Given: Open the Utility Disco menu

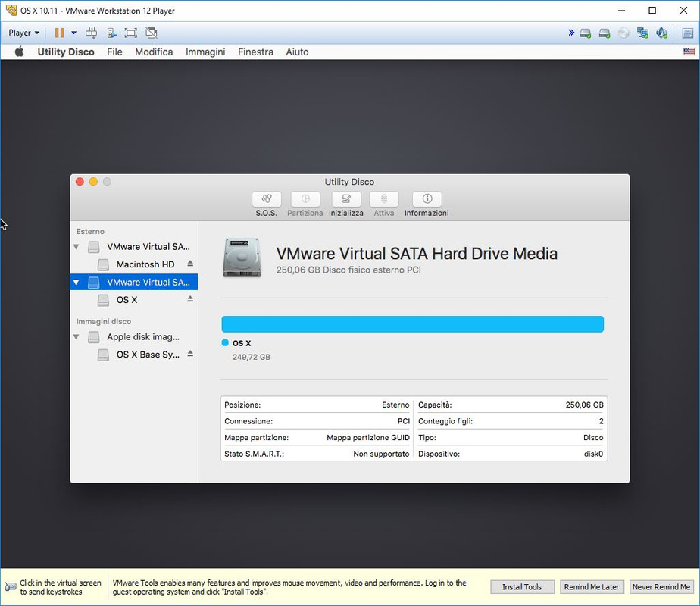Looking at the screenshot, I should [x=66, y=52].
